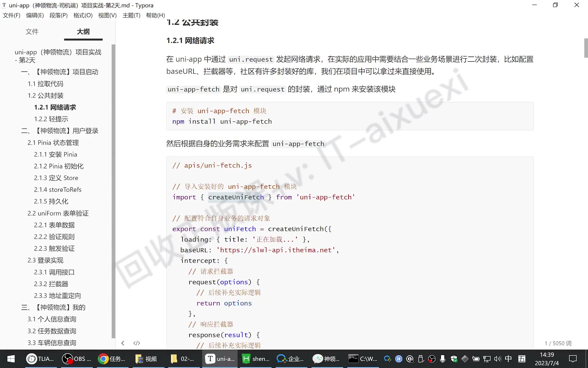Switch to OBS from the taskbar

[x=77, y=359]
